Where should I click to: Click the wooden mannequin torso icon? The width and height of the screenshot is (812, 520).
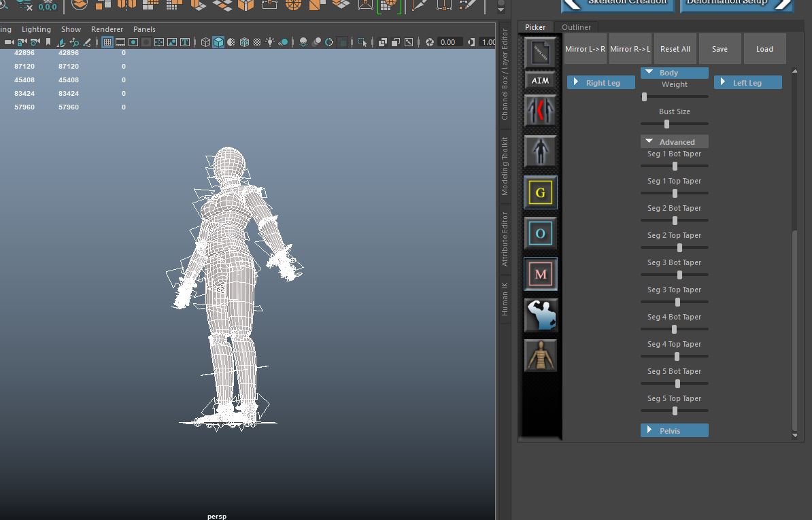pos(541,356)
